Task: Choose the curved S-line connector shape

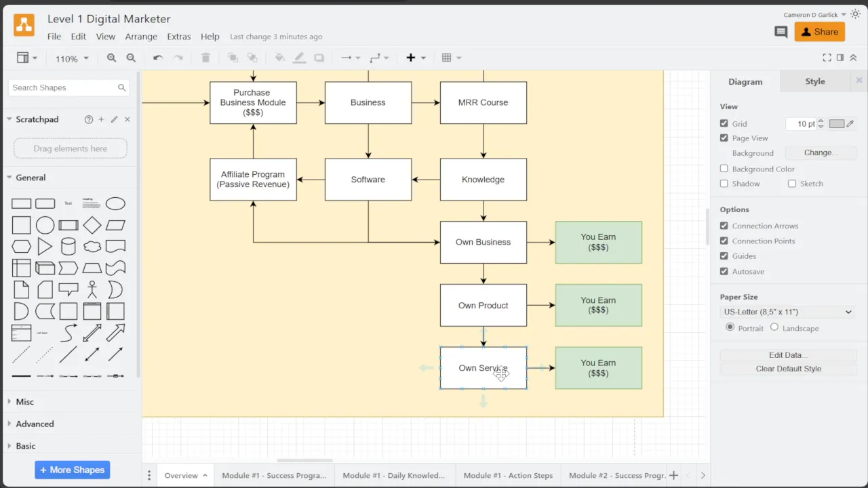Action: tap(68, 333)
